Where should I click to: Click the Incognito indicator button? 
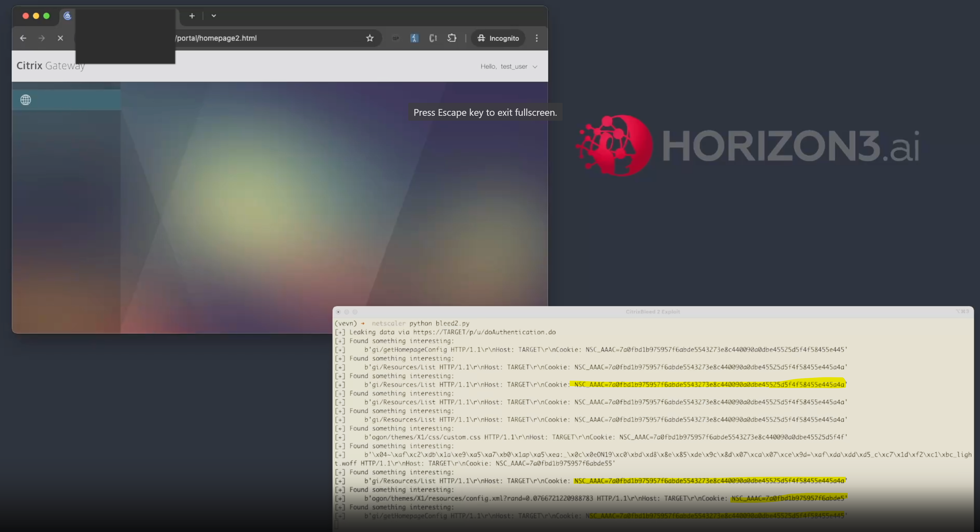tap(498, 38)
